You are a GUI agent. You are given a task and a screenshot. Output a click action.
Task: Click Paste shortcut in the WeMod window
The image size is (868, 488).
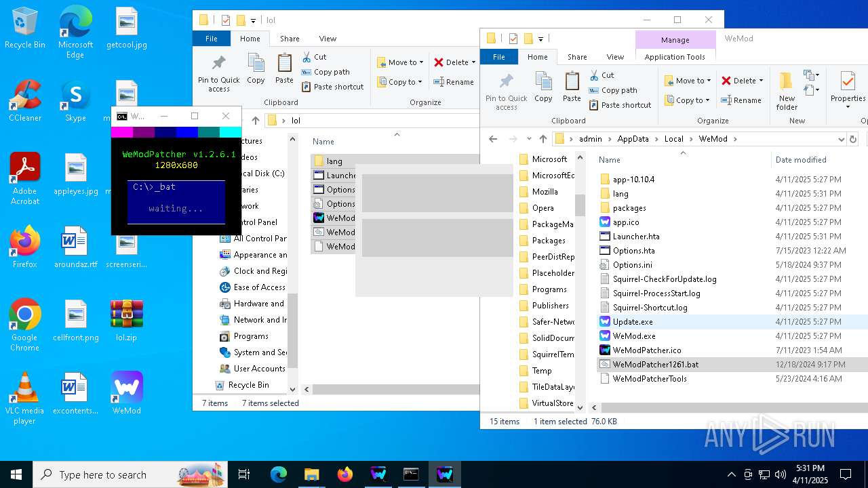pos(620,105)
